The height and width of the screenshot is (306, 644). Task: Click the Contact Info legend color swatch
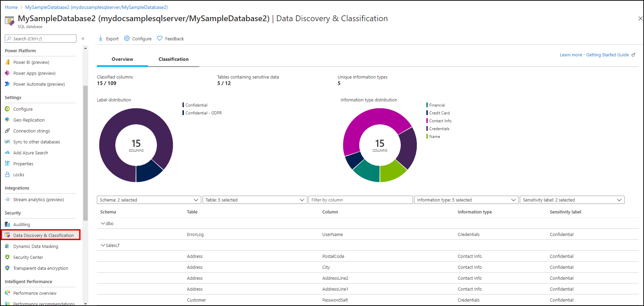(427, 121)
